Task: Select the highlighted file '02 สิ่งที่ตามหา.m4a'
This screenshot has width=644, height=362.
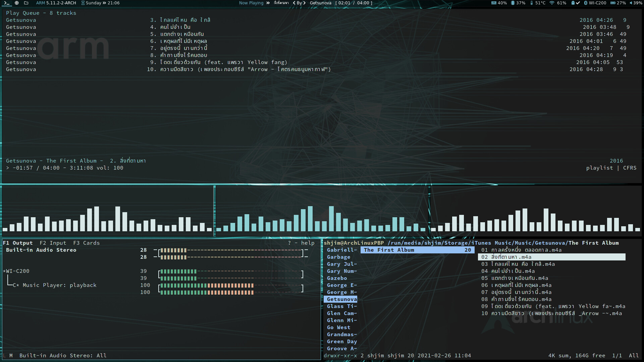Action: pyautogui.click(x=552, y=257)
